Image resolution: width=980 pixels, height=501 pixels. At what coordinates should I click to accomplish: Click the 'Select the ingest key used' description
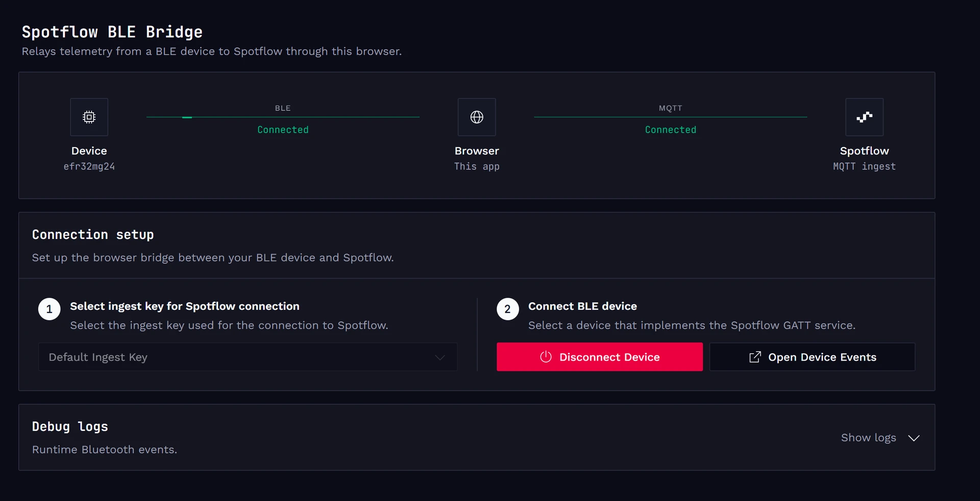click(x=229, y=325)
